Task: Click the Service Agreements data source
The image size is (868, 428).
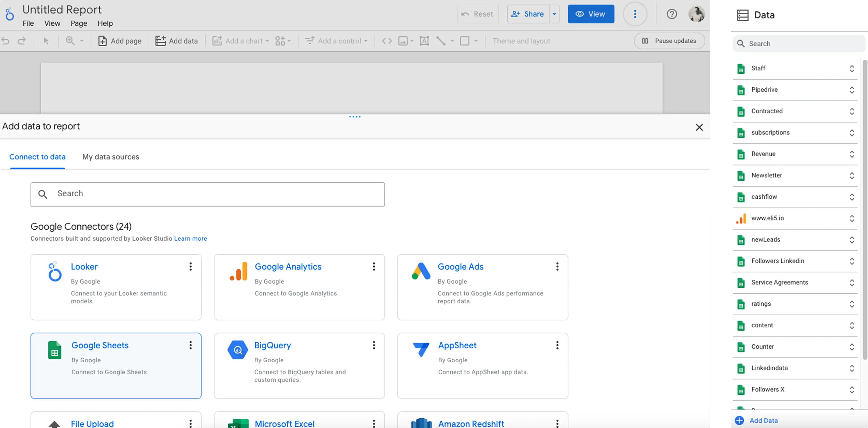Action: click(795, 283)
